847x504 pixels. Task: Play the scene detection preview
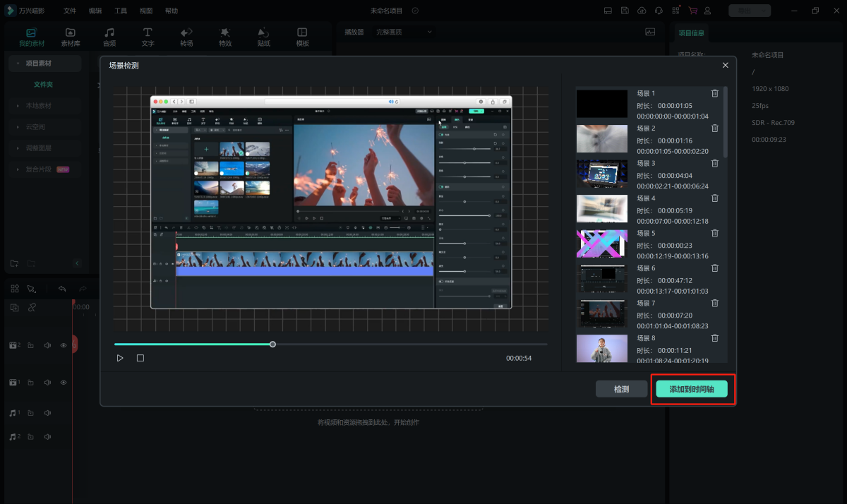120,358
